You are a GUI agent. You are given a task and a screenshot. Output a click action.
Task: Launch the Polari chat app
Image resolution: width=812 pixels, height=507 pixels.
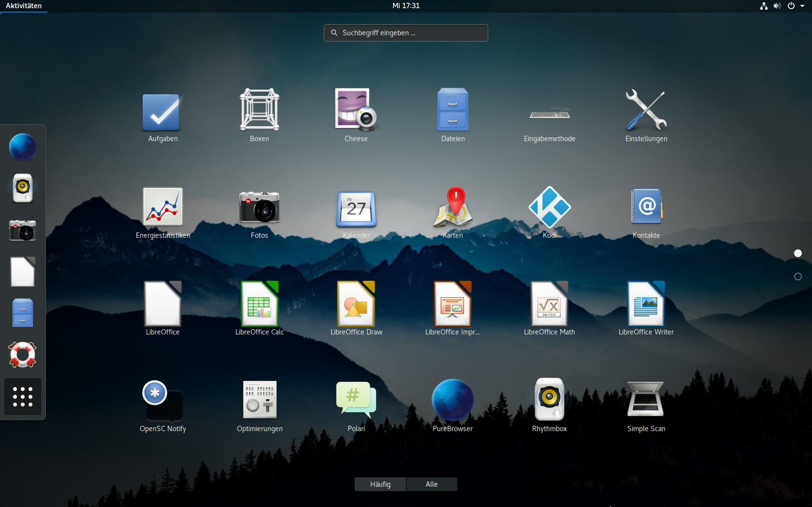click(356, 400)
